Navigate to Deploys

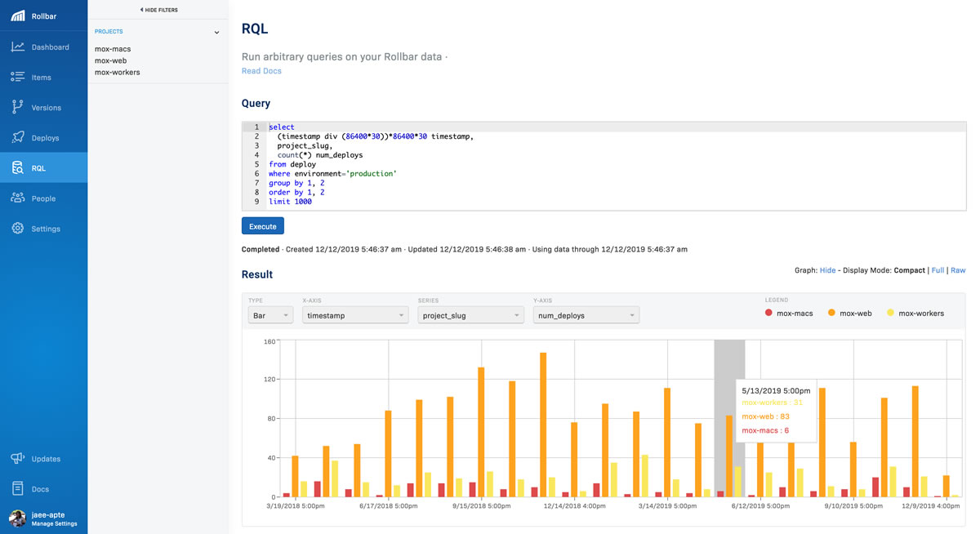coord(46,138)
